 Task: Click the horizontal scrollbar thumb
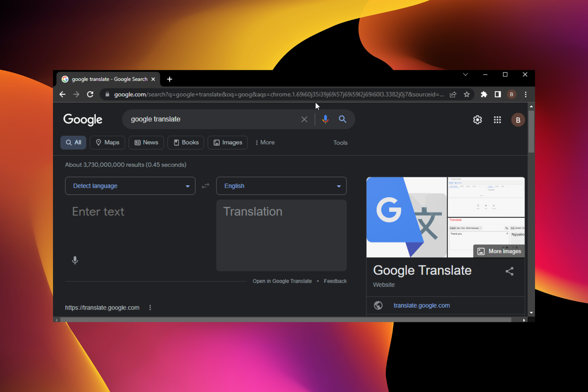click(x=286, y=320)
